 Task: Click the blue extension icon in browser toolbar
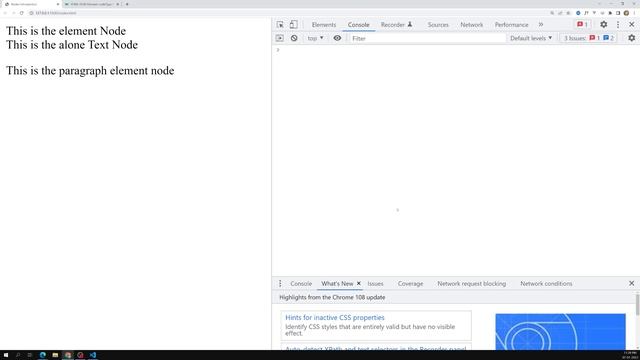578,13
